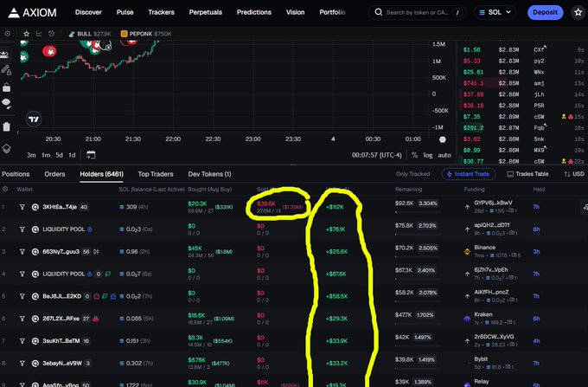Open the history clock icon

click(x=51, y=34)
